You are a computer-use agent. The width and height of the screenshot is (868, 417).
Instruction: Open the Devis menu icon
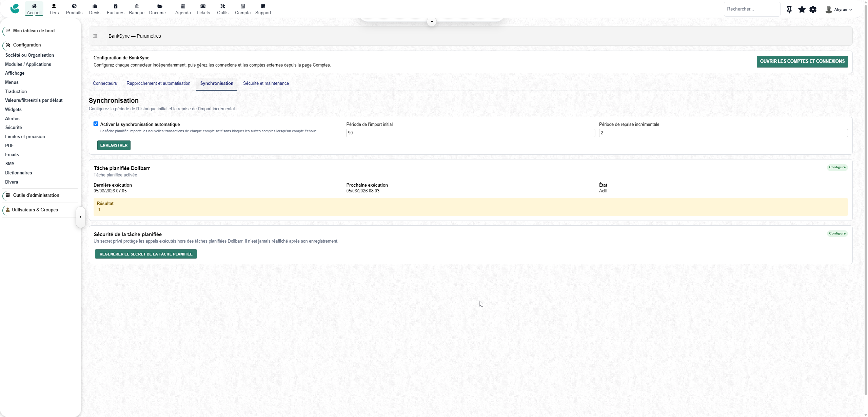95,6
